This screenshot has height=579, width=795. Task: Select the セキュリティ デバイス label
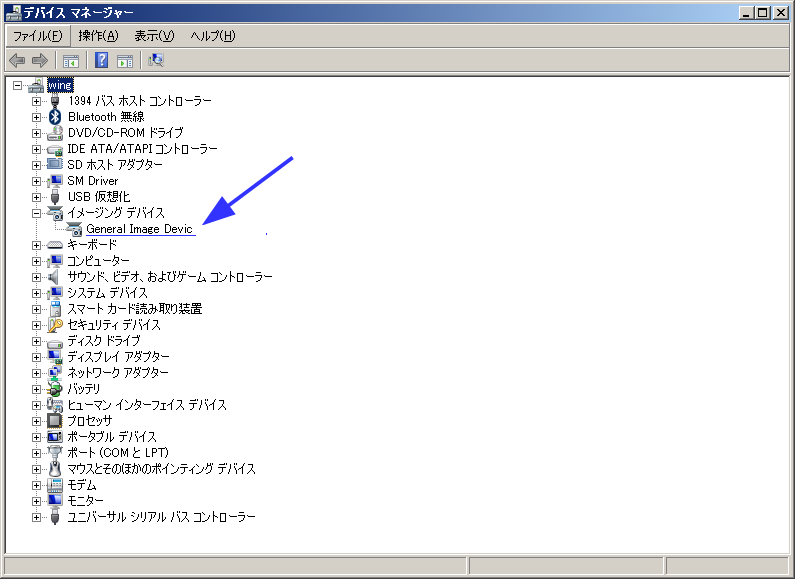click(114, 325)
